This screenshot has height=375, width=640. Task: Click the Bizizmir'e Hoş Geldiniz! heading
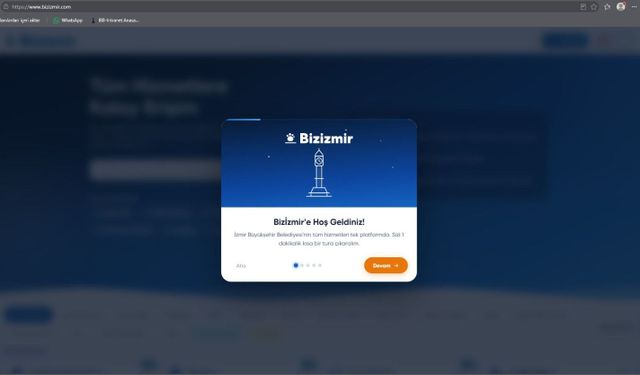click(319, 222)
